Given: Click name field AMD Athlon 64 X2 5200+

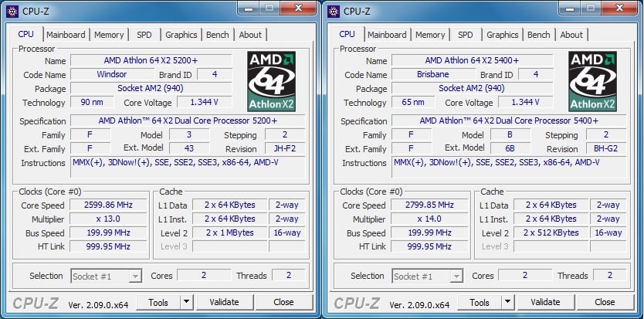Looking at the screenshot, I should [x=151, y=60].
